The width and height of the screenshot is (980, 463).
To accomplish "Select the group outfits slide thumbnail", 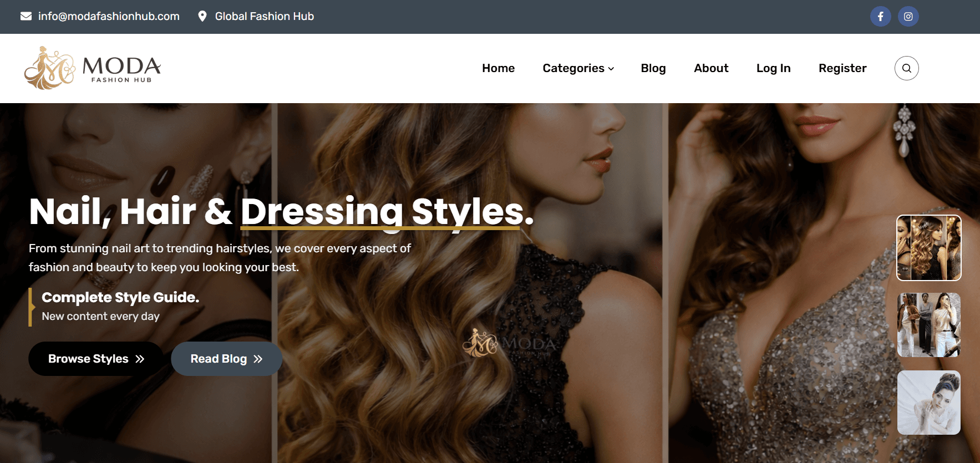I will 928,325.
